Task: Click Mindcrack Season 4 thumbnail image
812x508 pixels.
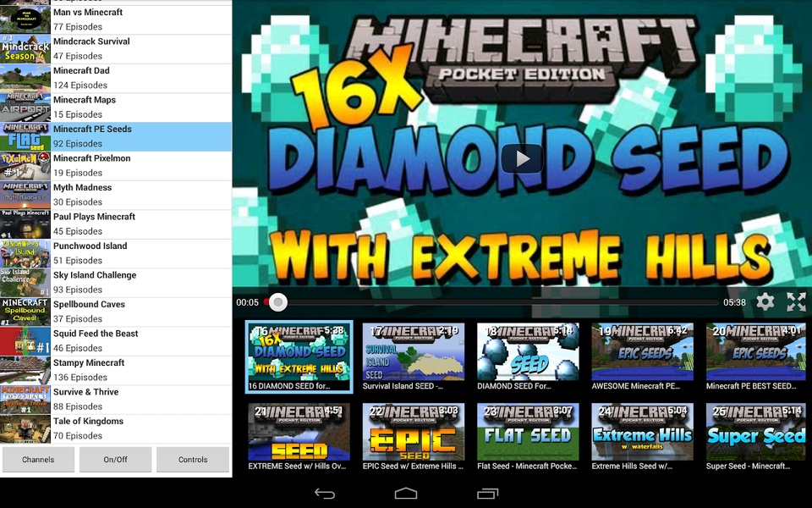Action: (x=25, y=49)
